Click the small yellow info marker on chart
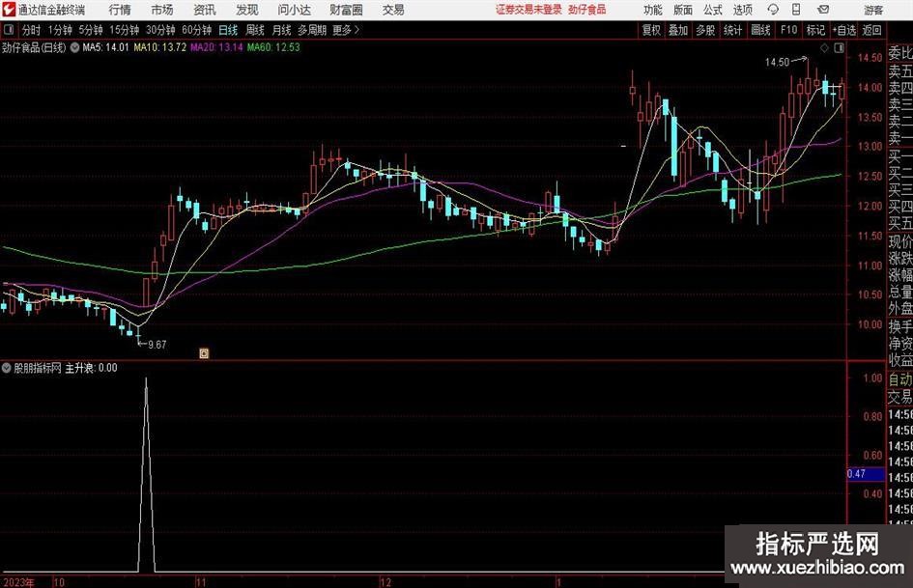Screen dimensions: 913x588 pos(204,352)
